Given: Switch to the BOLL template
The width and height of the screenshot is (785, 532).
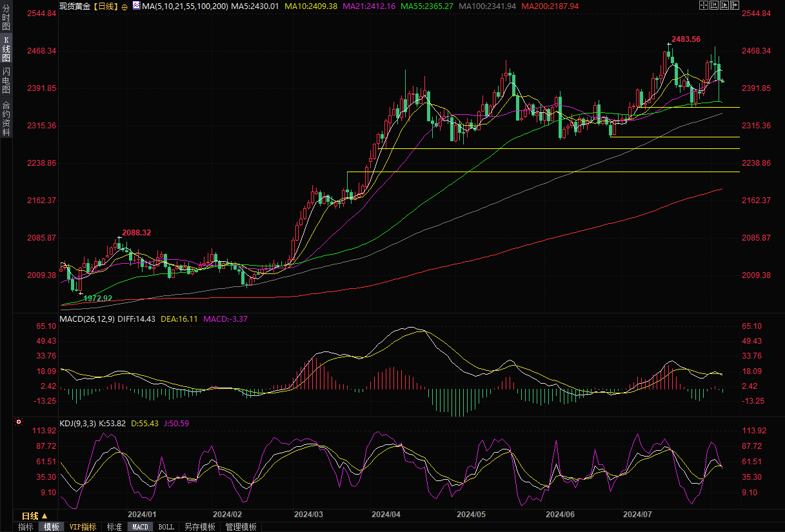Looking at the screenshot, I should [x=166, y=527].
